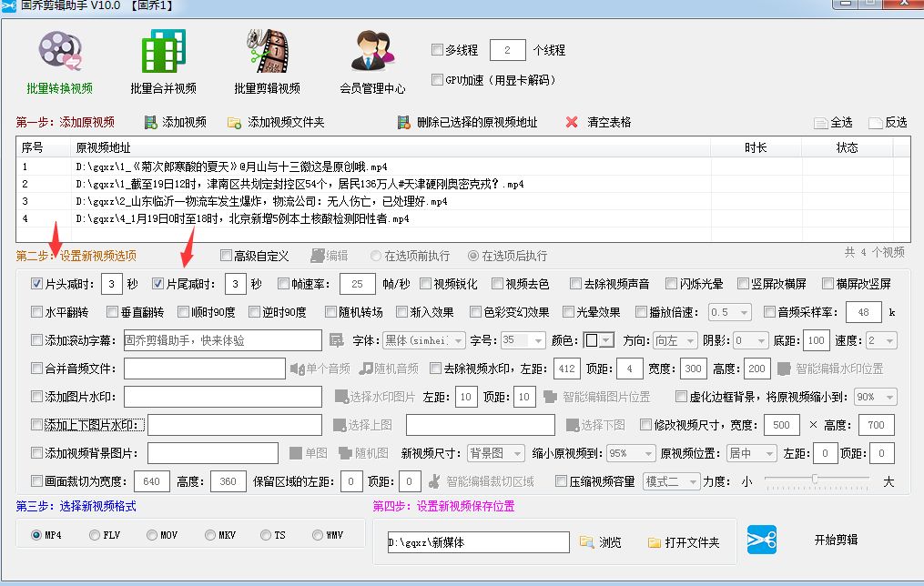The width and height of the screenshot is (924, 586).
Task: Click the 序号 column header
Action: [44, 147]
